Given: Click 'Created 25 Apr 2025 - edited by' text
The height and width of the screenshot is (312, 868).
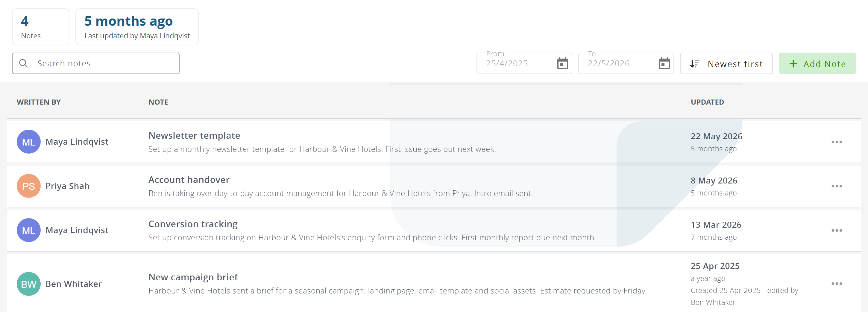Looking at the screenshot, I should tap(744, 290).
